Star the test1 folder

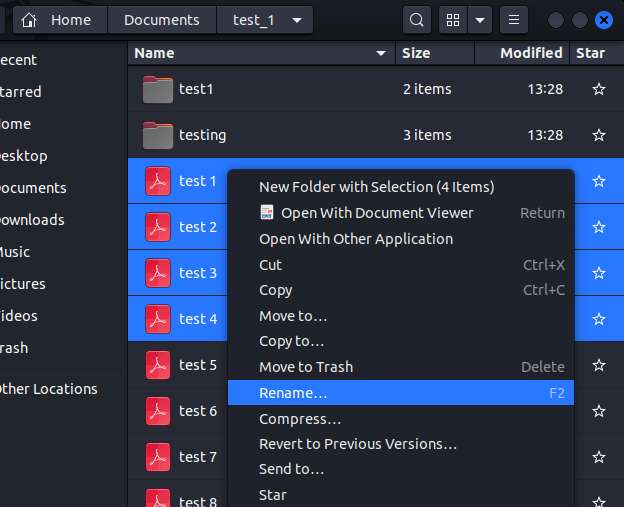coord(599,89)
